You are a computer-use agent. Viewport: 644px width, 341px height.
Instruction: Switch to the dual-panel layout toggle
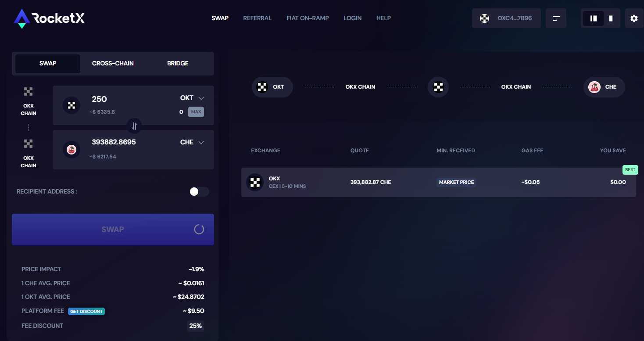593,18
